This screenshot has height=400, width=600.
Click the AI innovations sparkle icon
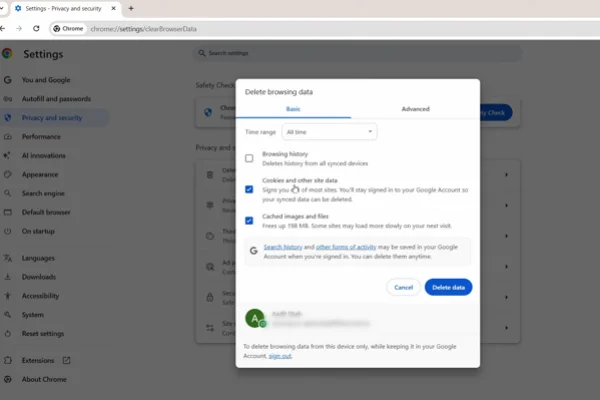coord(7,155)
